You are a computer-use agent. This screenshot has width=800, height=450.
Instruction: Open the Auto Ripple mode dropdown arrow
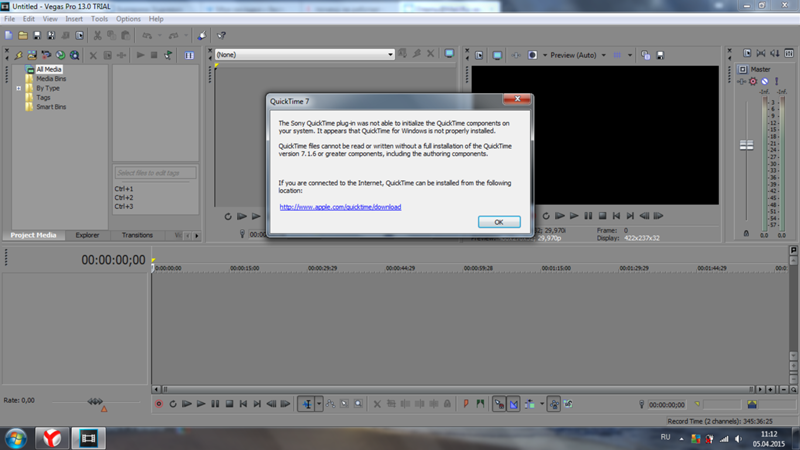pyautogui.click(x=542, y=404)
